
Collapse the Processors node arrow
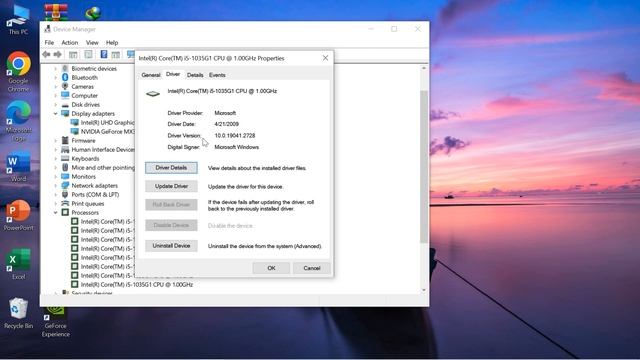pyautogui.click(x=56, y=212)
